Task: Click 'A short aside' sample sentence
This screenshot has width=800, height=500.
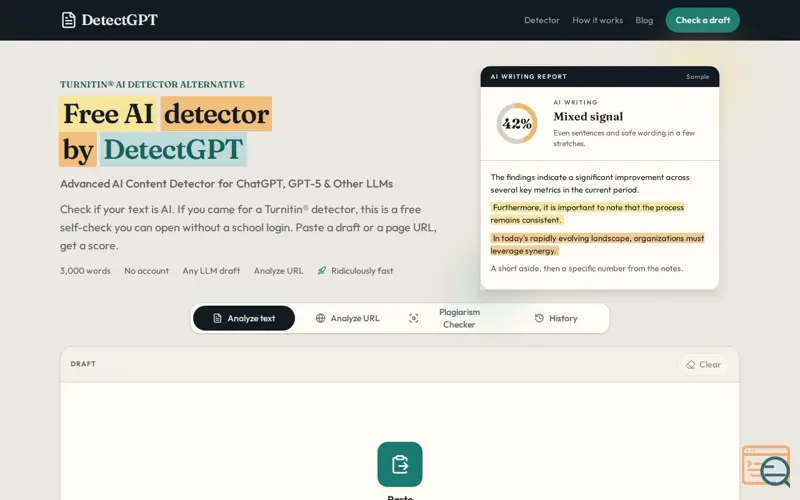Action: (x=587, y=268)
